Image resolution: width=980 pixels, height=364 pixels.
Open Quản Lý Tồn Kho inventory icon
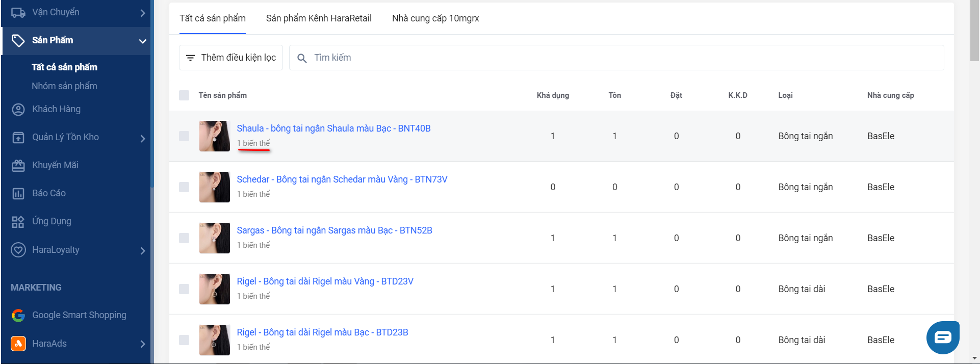click(18, 138)
